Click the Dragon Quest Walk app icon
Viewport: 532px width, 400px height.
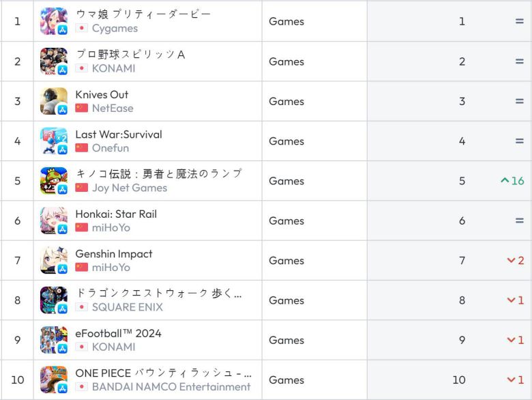coord(53,300)
